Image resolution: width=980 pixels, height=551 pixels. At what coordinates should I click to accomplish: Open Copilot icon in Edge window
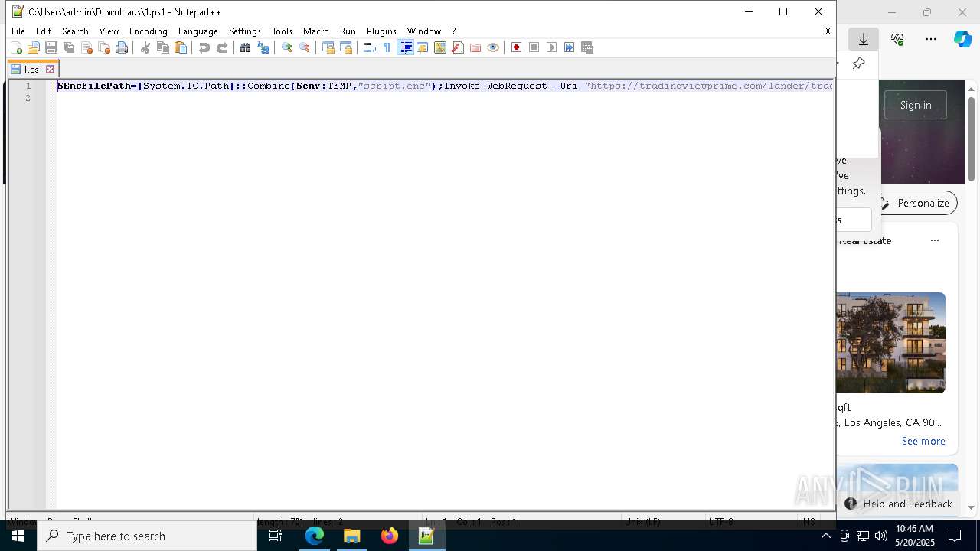coord(962,39)
